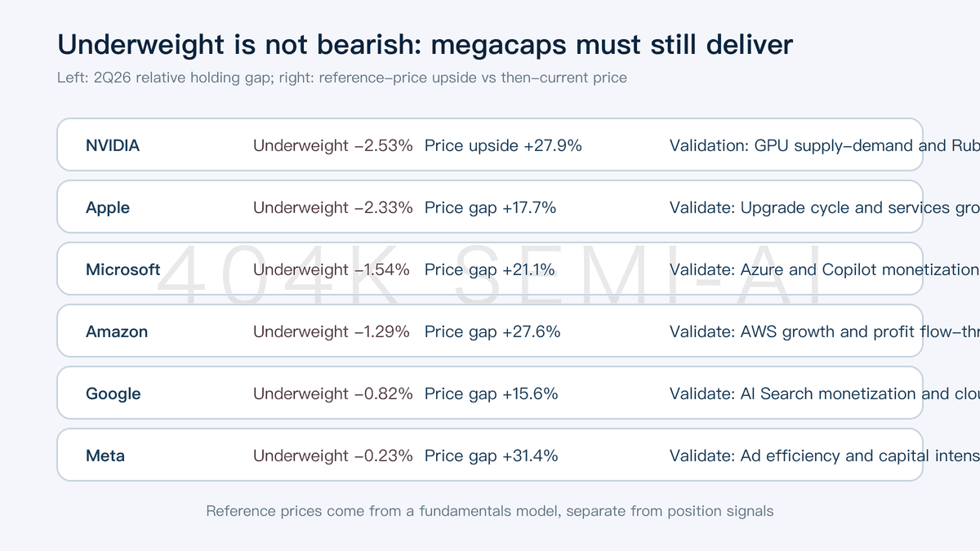
Task: Select Meta's Price gap +31.4% value
Action: click(492, 455)
